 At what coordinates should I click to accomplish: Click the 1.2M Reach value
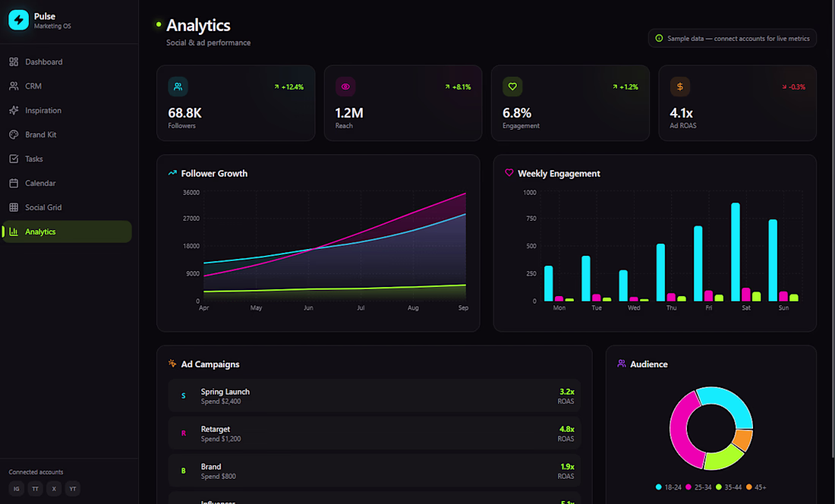(349, 113)
